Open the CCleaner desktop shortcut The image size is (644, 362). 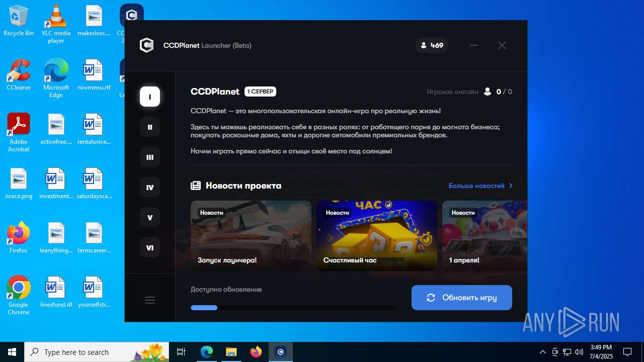[19, 75]
